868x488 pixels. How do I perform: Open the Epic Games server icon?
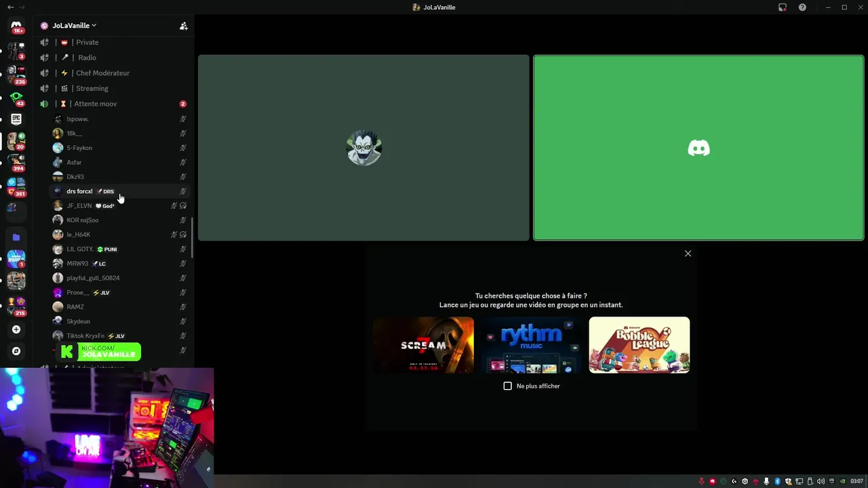pyautogui.click(x=16, y=119)
